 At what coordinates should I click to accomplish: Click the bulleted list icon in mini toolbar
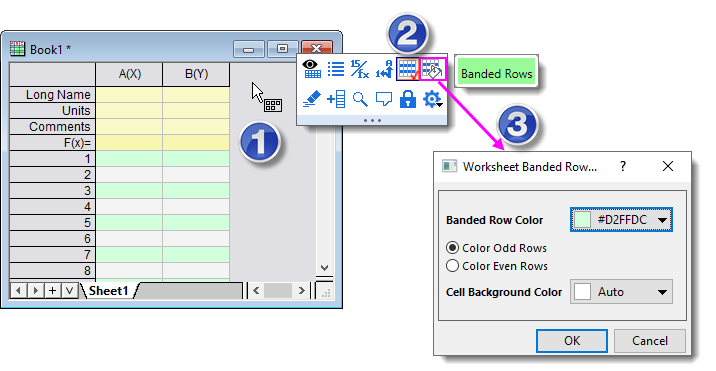click(x=336, y=69)
